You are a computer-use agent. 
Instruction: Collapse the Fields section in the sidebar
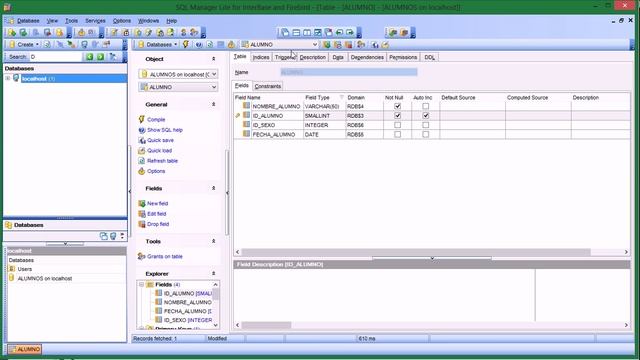coord(213,188)
